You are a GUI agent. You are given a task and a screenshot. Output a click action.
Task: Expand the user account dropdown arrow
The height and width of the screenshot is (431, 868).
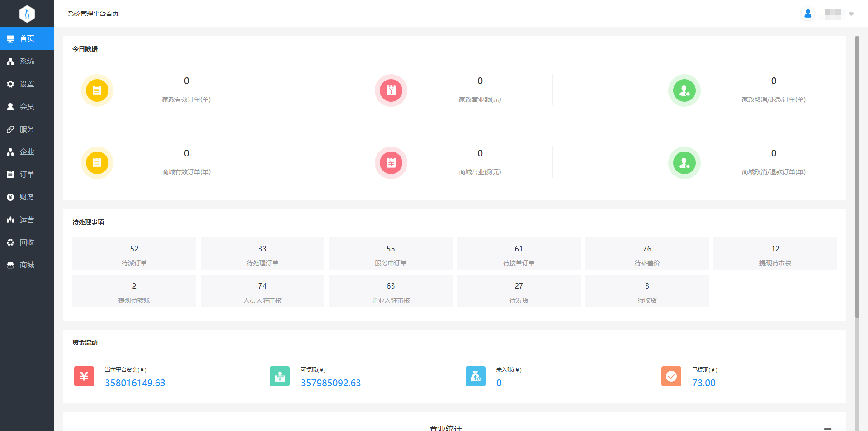[851, 14]
